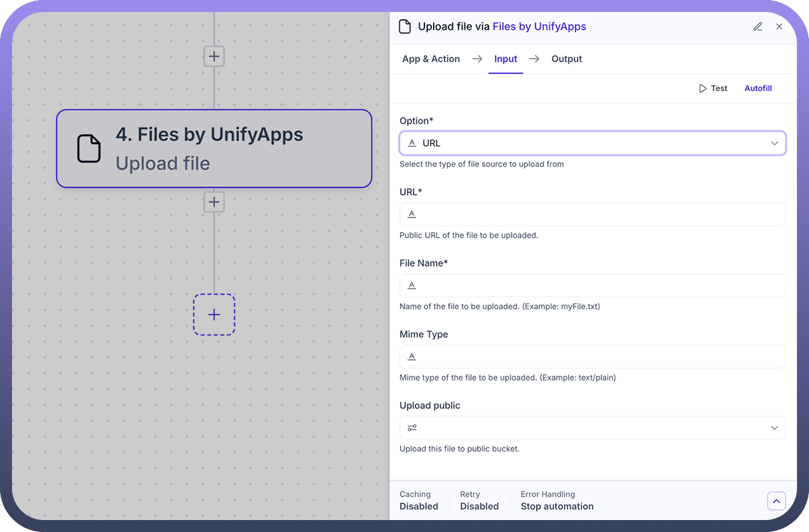Image resolution: width=809 pixels, height=532 pixels.
Task: Click the Test play icon
Action: point(703,88)
